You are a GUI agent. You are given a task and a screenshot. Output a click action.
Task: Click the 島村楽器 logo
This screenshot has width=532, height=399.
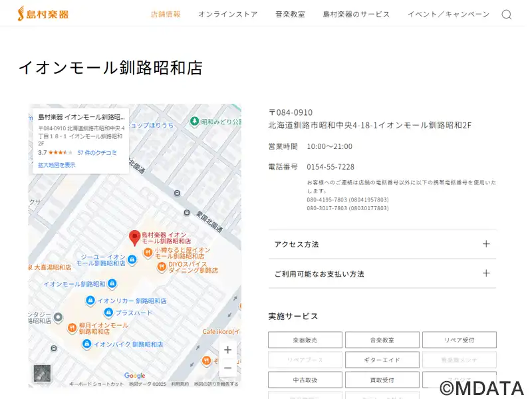click(43, 14)
